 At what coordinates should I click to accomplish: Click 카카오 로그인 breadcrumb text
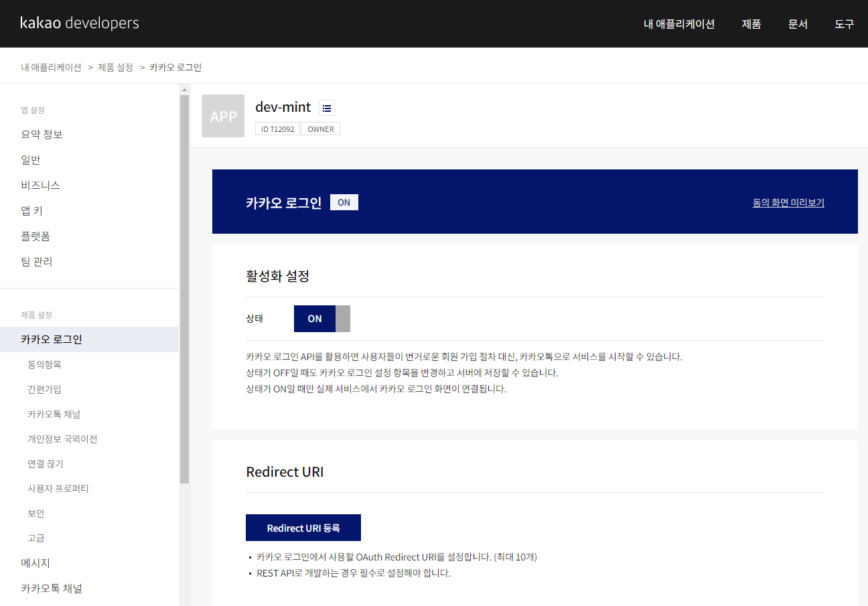tap(175, 67)
